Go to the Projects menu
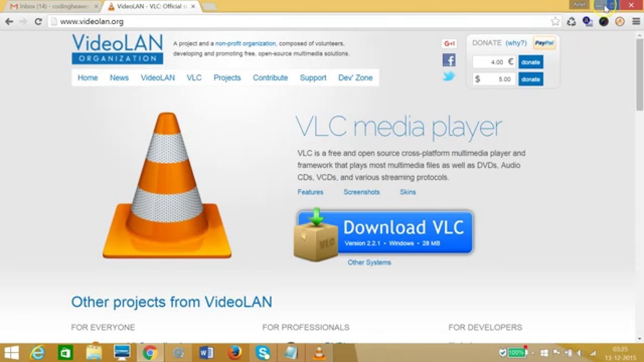Screen dimensions: 644x362 (227, 77)
